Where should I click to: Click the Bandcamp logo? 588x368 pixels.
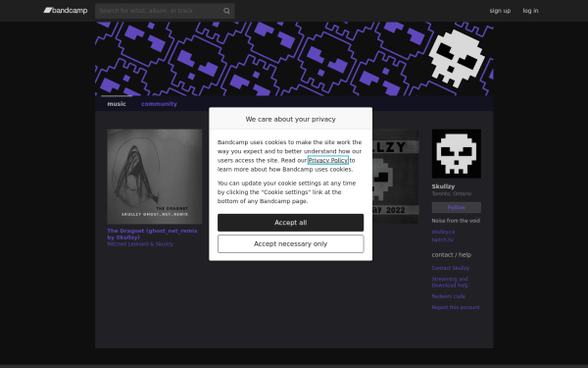click(x=66, y=11)
